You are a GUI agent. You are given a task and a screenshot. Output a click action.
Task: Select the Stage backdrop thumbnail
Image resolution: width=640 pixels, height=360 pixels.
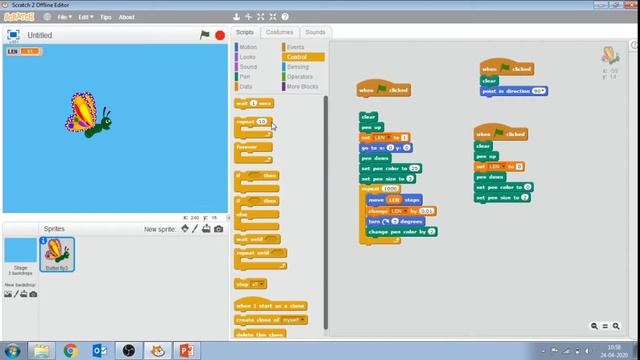[20, 251]
